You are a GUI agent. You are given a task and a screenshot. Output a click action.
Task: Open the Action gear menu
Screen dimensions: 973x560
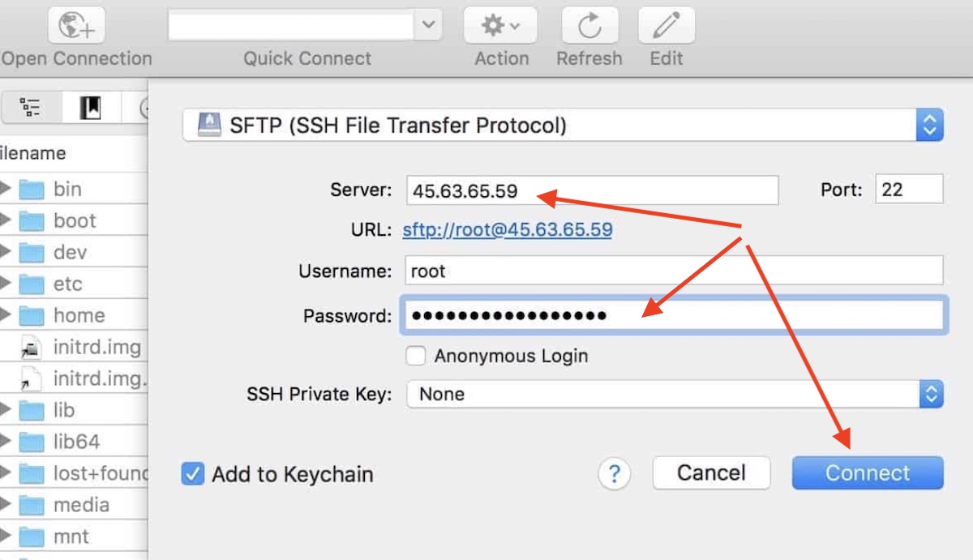pos(501,26)
